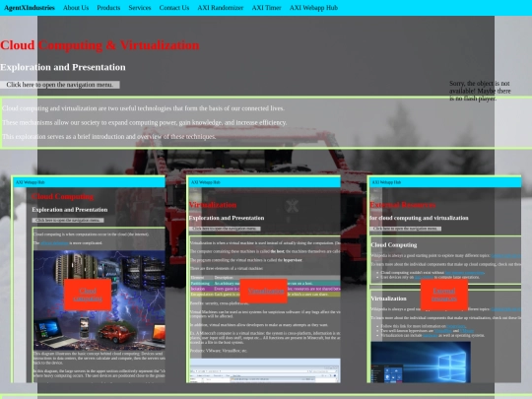The image size is (532, 399).
Task: Open the official definition link
Action: [54, 243]
